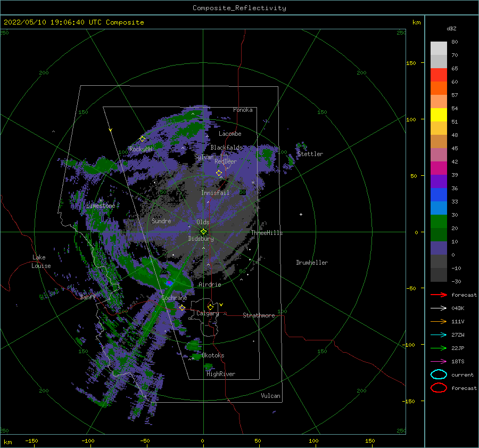Viewport: 479px width, 448px height.
Task: Click the Drumheller label
Action: [x=312, y=263]
